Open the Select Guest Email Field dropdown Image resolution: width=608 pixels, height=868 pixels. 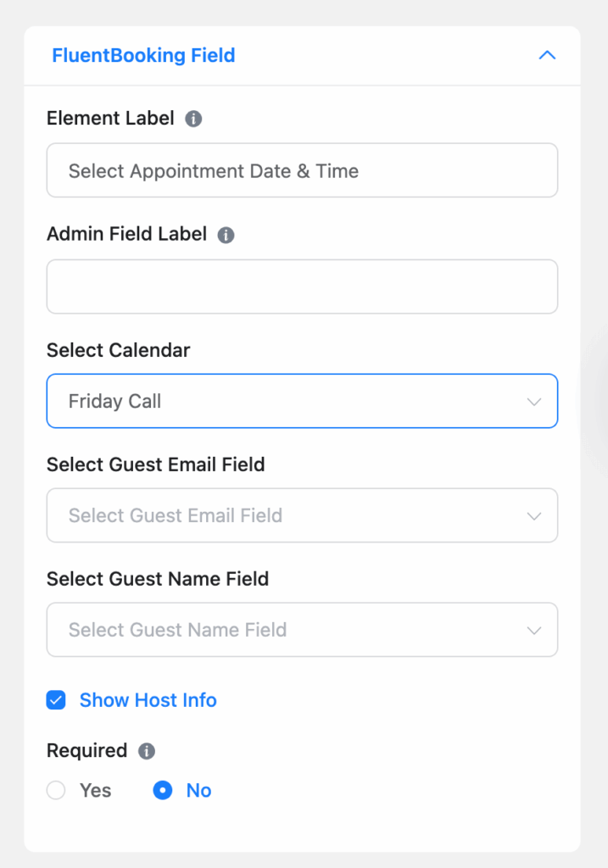[x=302, y=515]
